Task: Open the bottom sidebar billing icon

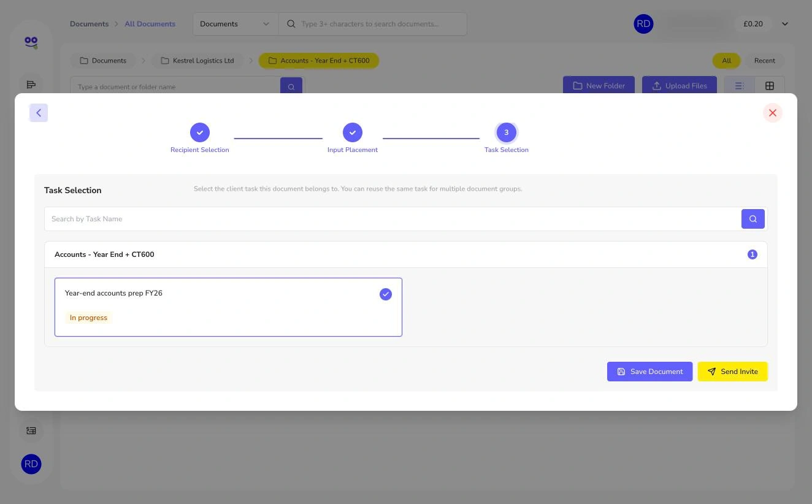Action: [31, 430]
